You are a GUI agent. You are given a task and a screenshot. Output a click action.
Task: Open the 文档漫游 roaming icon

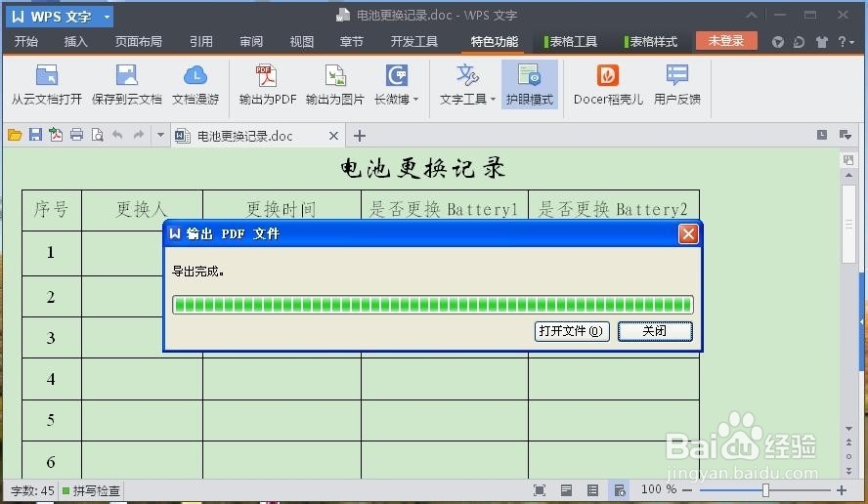pyautogui.click(x=195, y=85)
